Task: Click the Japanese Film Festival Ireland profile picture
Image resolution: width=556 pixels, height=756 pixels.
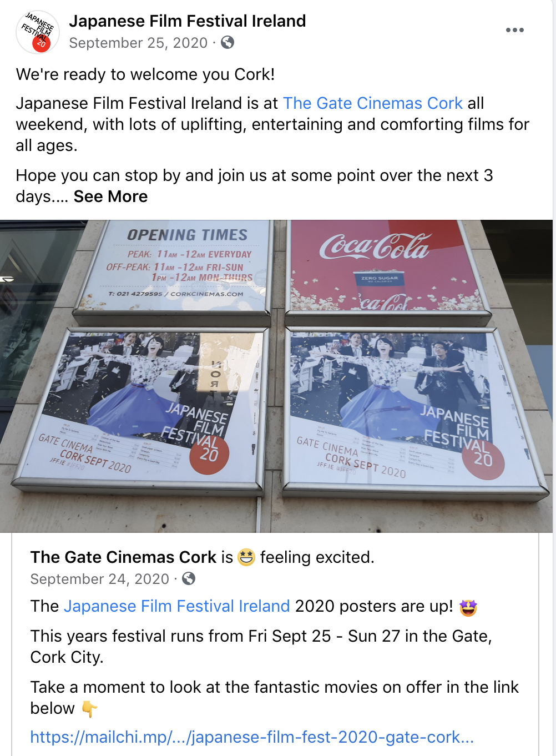Action: click(x=38, y=32)
